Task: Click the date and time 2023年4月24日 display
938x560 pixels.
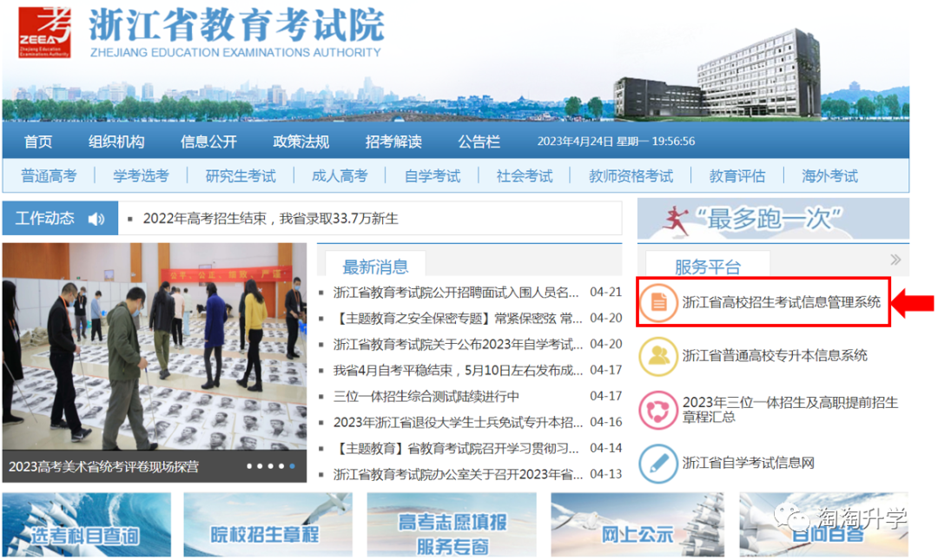Action: (x=616, y=142)
